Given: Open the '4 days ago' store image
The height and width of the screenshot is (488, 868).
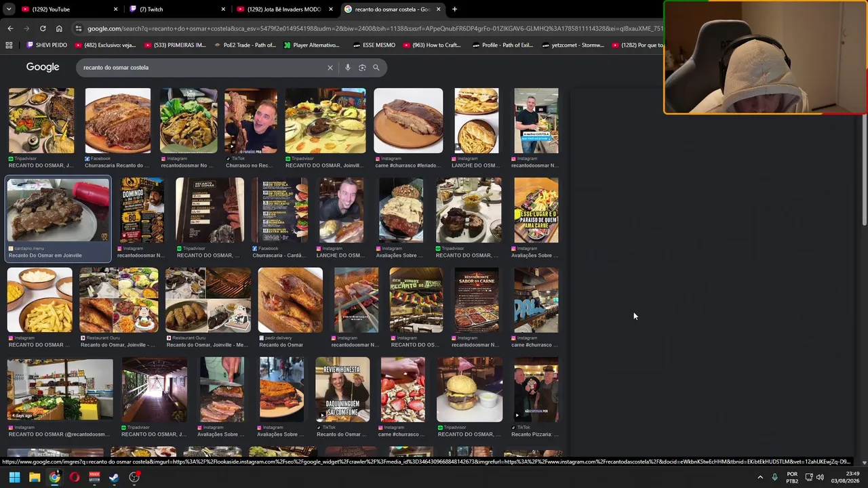Looking at the screenshot, I should [x=60, y=390].
